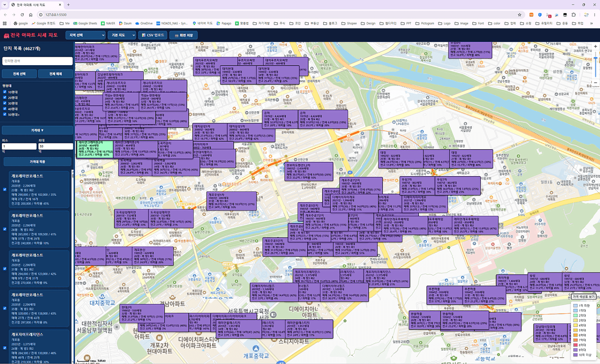Open the NOADS_NAS Synology bookmark
This screenshot has height=364, width=600.
[x=172, y=23]
